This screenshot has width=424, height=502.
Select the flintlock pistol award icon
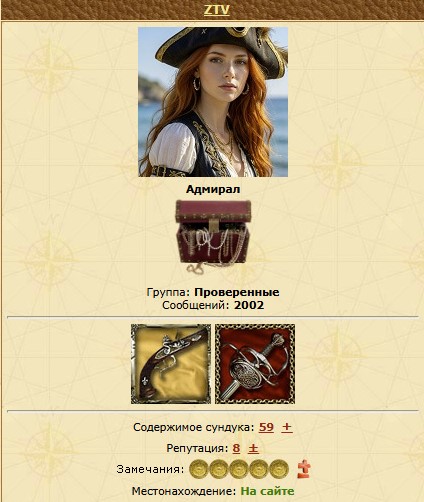[x=171, y=364]
